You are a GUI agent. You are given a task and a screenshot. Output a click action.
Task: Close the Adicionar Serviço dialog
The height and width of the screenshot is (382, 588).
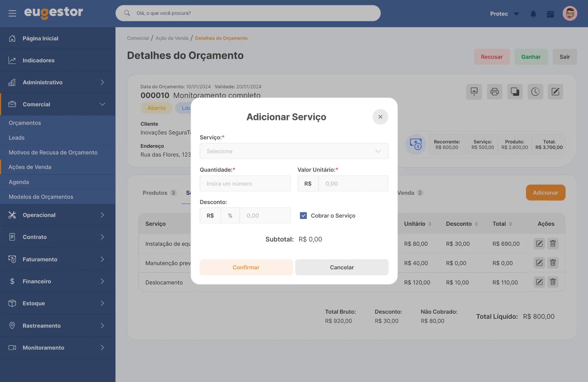pyautogui.click(x=380, y=117)
